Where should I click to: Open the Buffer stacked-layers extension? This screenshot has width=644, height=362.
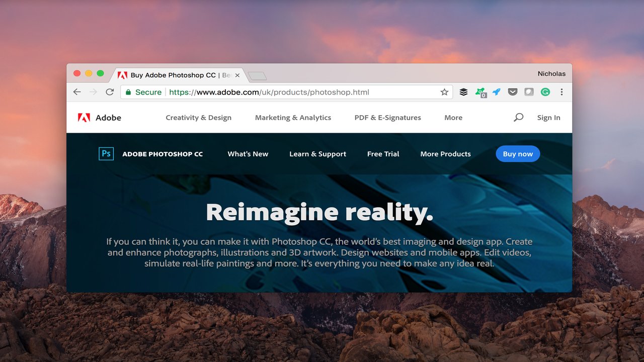click(463, 92)
